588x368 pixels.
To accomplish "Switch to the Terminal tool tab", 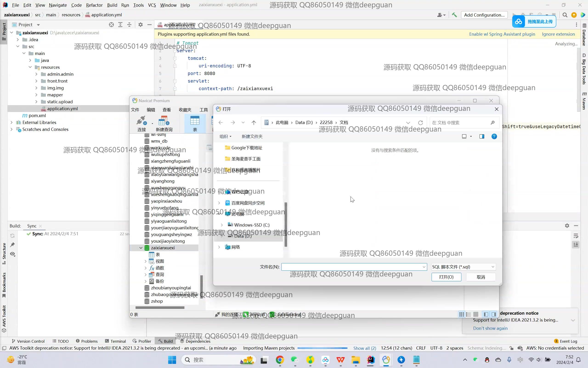I will point(115,341).
